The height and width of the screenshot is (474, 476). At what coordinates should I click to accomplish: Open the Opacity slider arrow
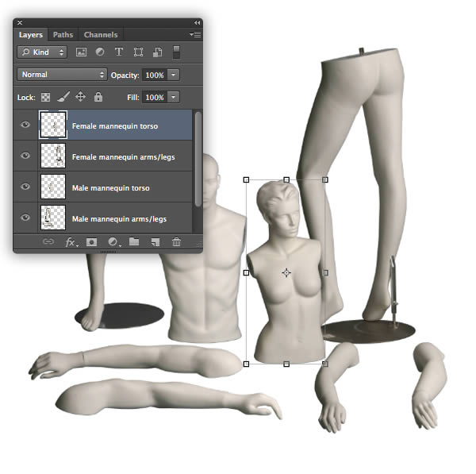(173, 75)
